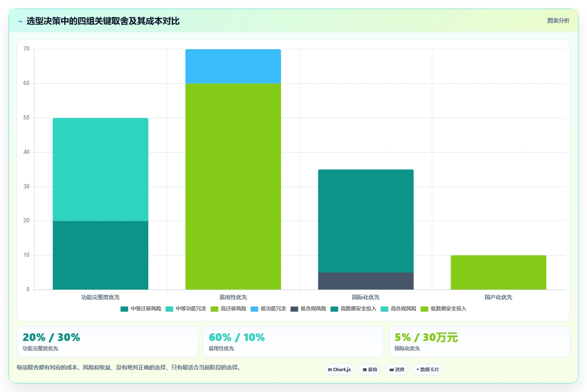Open the 图表分析 badge in header
This screenshot has height=392, width=587.
point(558,20)
